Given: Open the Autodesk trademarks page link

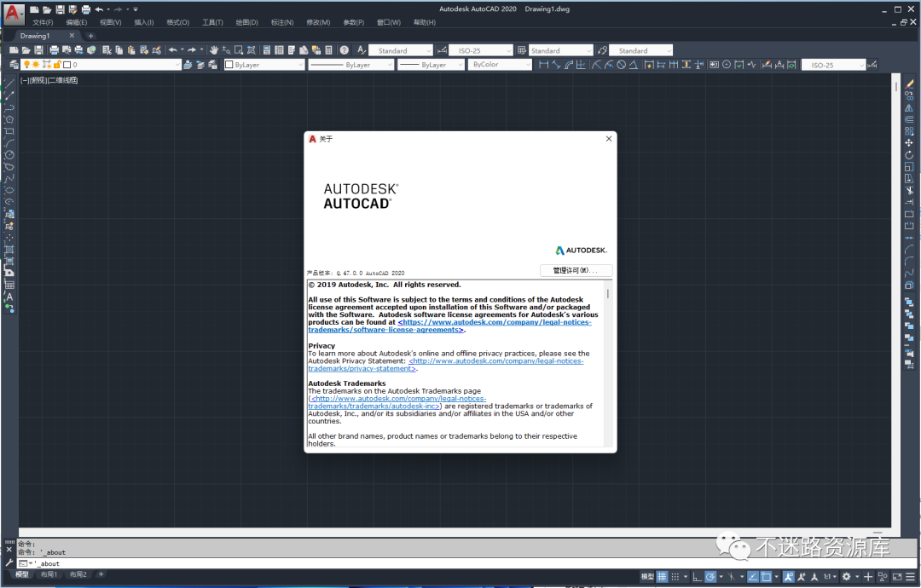Looking at the screenshot, I should pyautogui.click(x=397, y=402).
